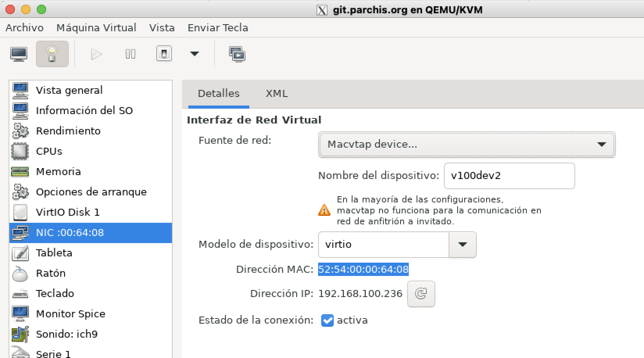This screenshot has height=358, width=644.
Task: Show virtual hardware details lightbulb button
Action: [x=52, y=54]
